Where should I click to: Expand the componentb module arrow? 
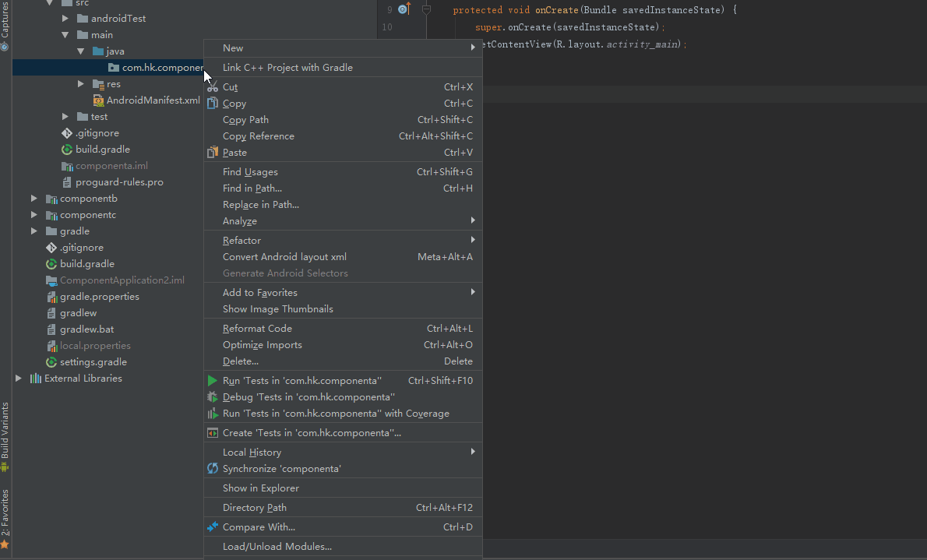tap(34, 198)
